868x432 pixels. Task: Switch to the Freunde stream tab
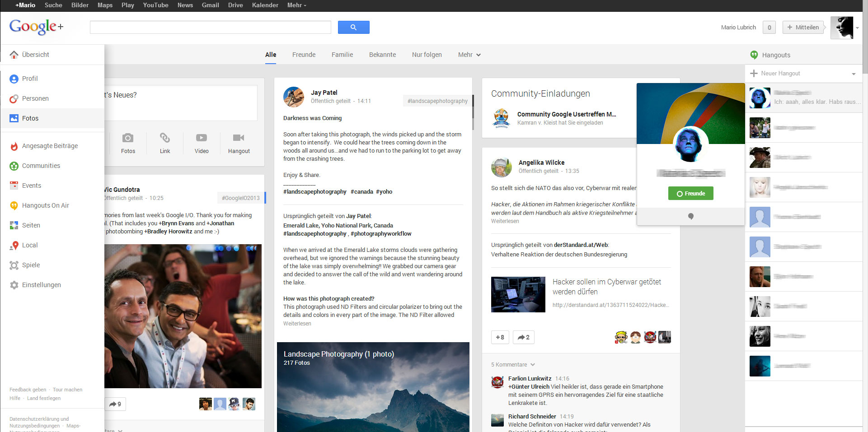[304, 55]
